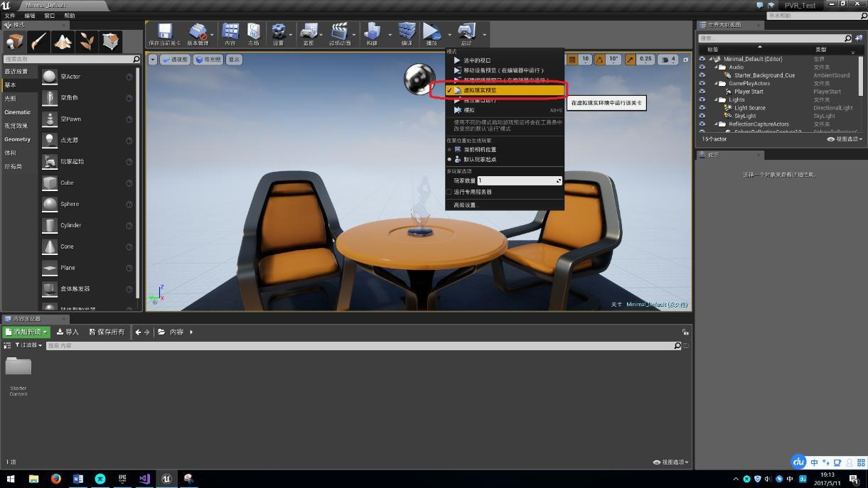Screen dimensions: 868x488
Task: Hide Starter_Background_Cue with its eye icon
Action: click(x=702, y=75)
